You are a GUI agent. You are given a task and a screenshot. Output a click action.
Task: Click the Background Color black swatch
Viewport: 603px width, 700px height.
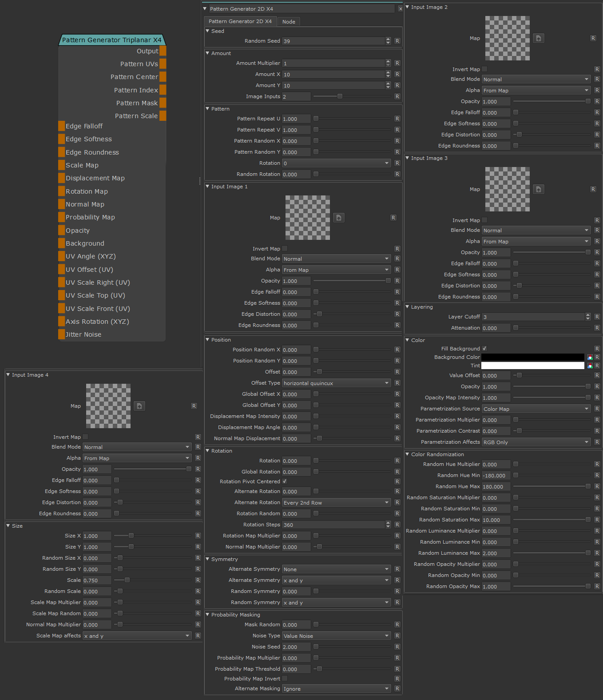pos(533,357)
